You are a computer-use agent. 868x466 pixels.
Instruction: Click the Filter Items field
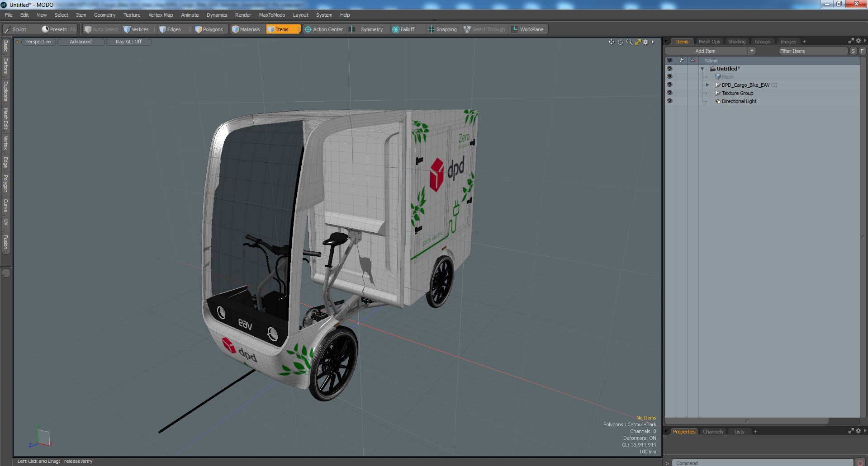pos(813,51)
